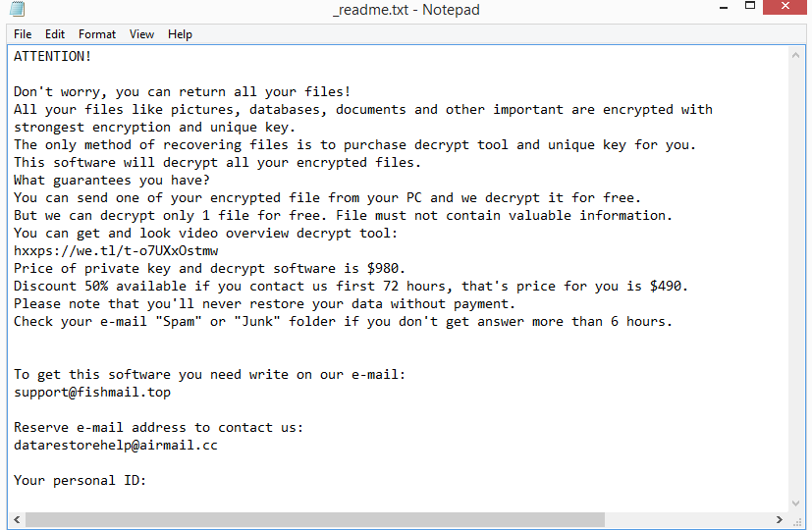Click the hxxps://we.tl URL text

click(x=116, y=251)
